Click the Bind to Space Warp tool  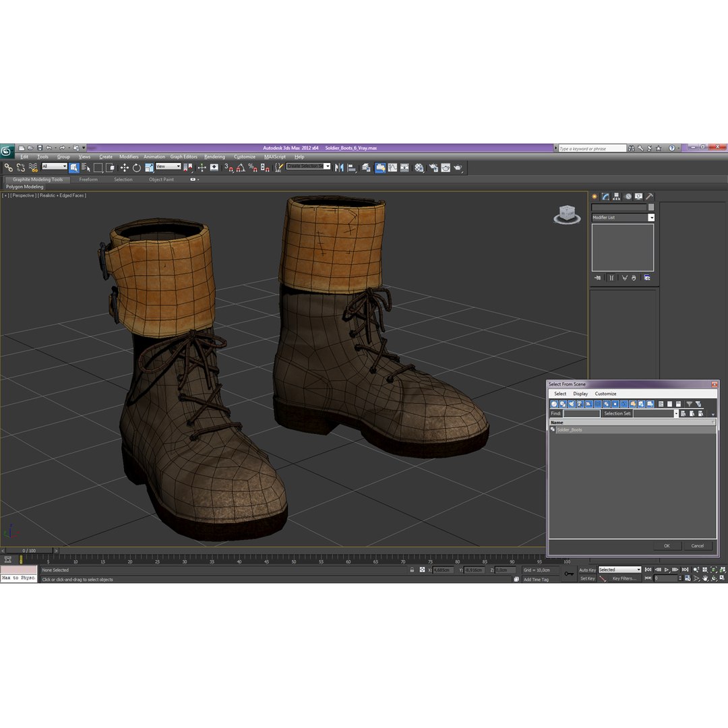click(x=33, y=168)
